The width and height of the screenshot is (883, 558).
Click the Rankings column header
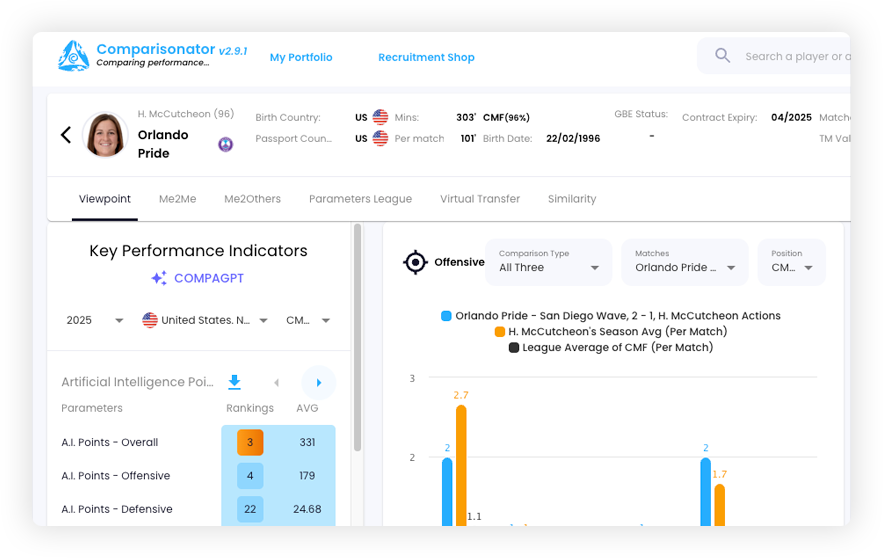[x=250, y=408]
